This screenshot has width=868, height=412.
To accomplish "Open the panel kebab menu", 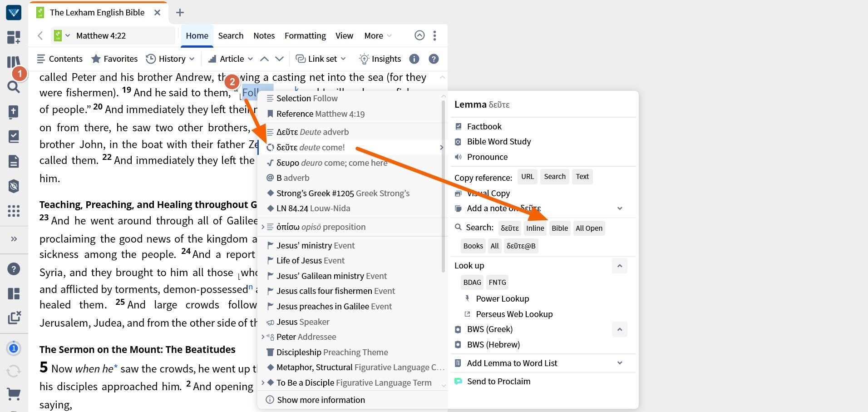I will (x=434, y=35).
